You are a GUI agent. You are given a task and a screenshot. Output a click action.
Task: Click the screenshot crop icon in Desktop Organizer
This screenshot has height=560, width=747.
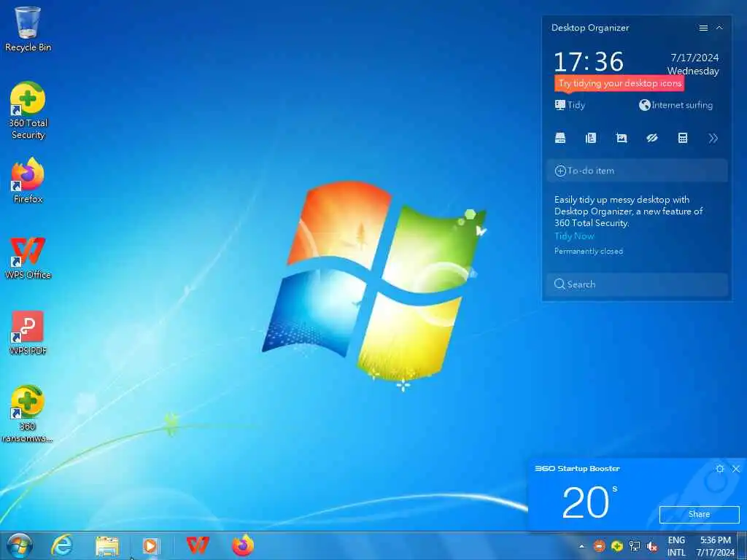pos(622,138)
